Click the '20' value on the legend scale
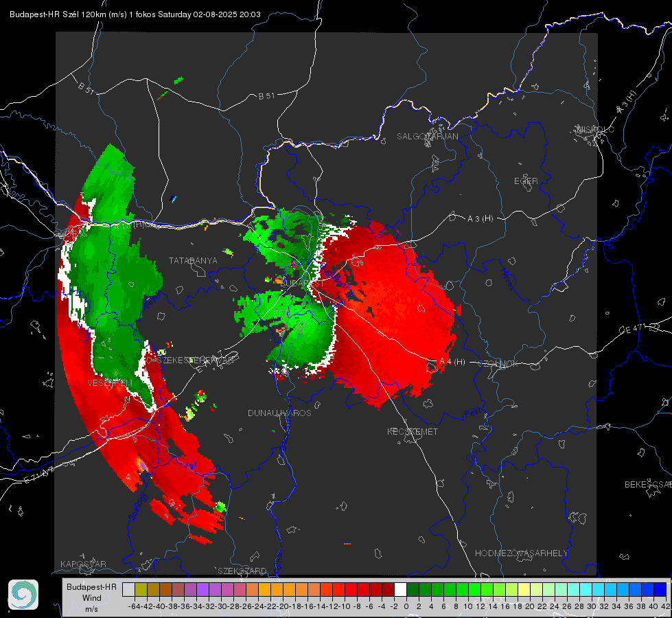Screen dimensions: 672x618 click(x=530, y=606)
